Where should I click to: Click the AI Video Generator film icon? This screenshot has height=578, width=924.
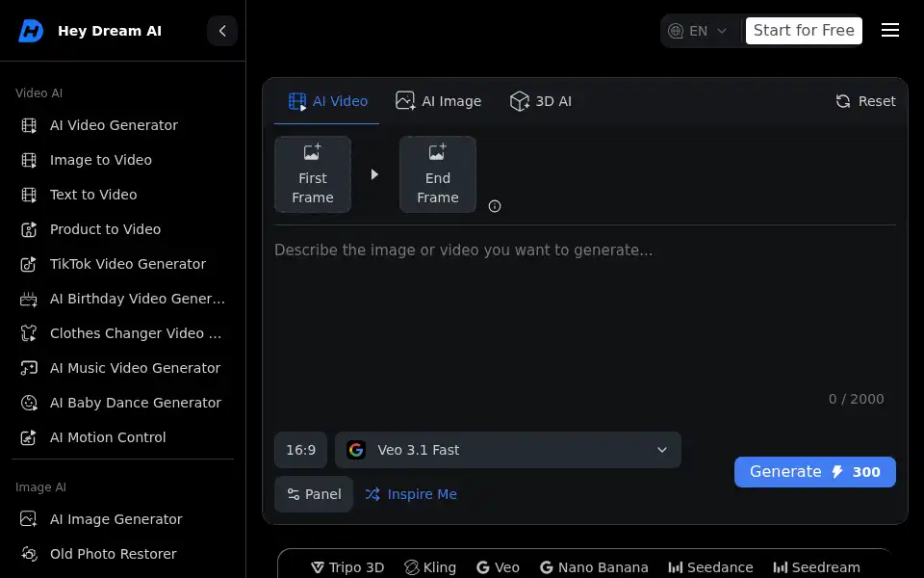29,125
